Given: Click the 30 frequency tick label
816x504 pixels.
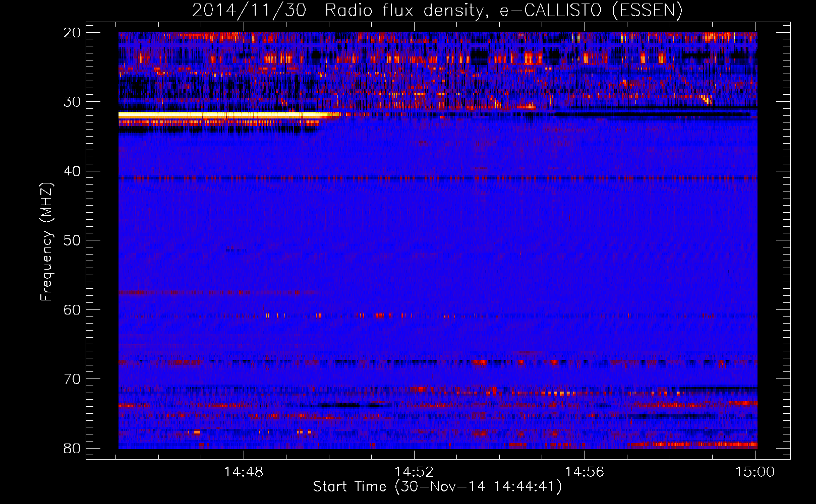Looking at the screenshot, I should coord(72,102).
